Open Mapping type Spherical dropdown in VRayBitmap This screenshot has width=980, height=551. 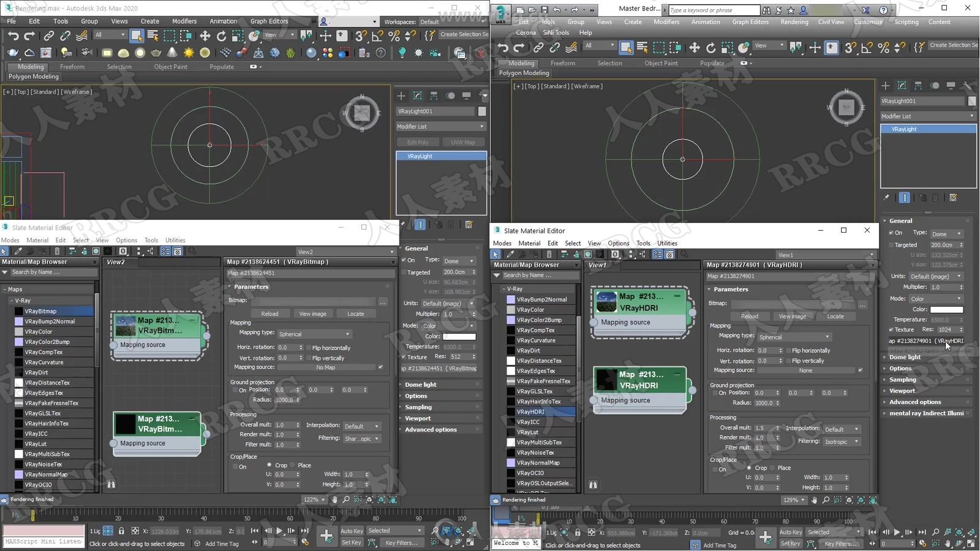coord(314,334)
